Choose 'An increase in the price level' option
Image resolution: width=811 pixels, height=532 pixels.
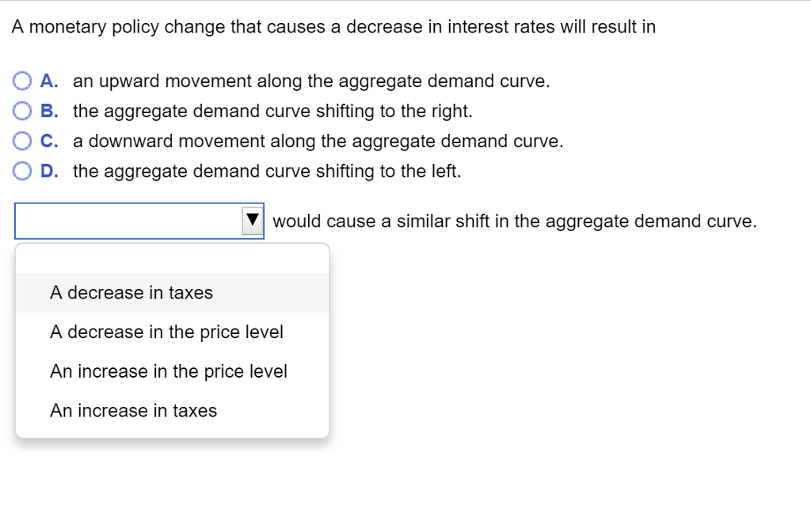(x=169, y=370)
